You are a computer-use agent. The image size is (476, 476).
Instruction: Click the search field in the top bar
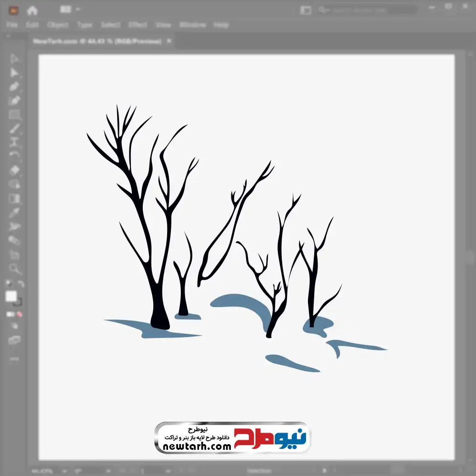click(367, 10)
